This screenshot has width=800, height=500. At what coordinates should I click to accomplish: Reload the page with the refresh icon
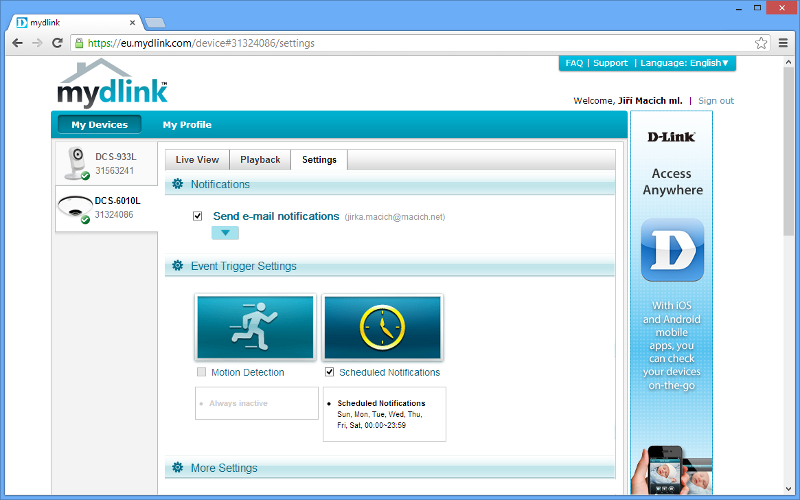click(x=58, y=43)
